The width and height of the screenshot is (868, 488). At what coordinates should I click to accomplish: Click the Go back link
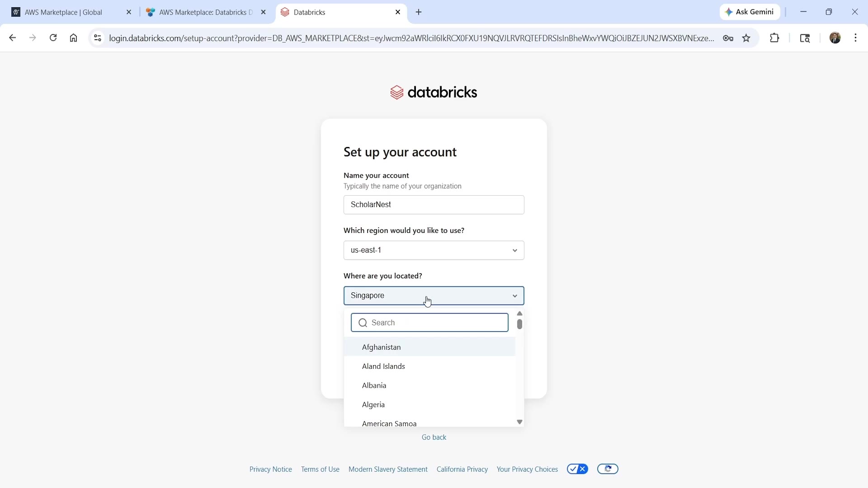click(x=434, y=437)
